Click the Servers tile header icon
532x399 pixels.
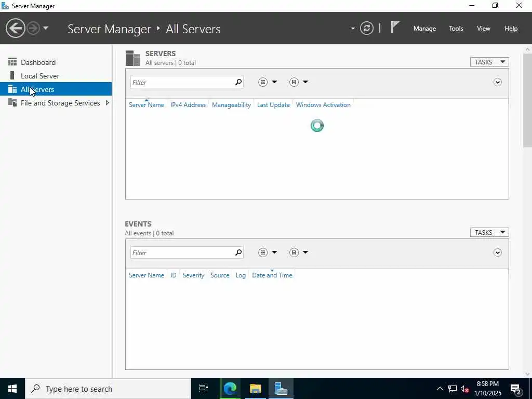click(132, 58)
